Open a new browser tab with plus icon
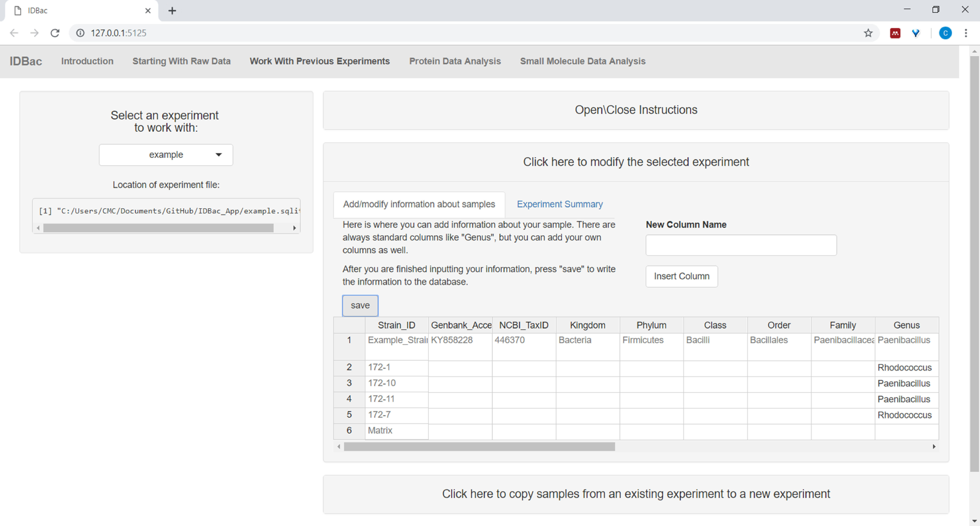This screenshot has width=980, height=526. (x=172, y=11)
